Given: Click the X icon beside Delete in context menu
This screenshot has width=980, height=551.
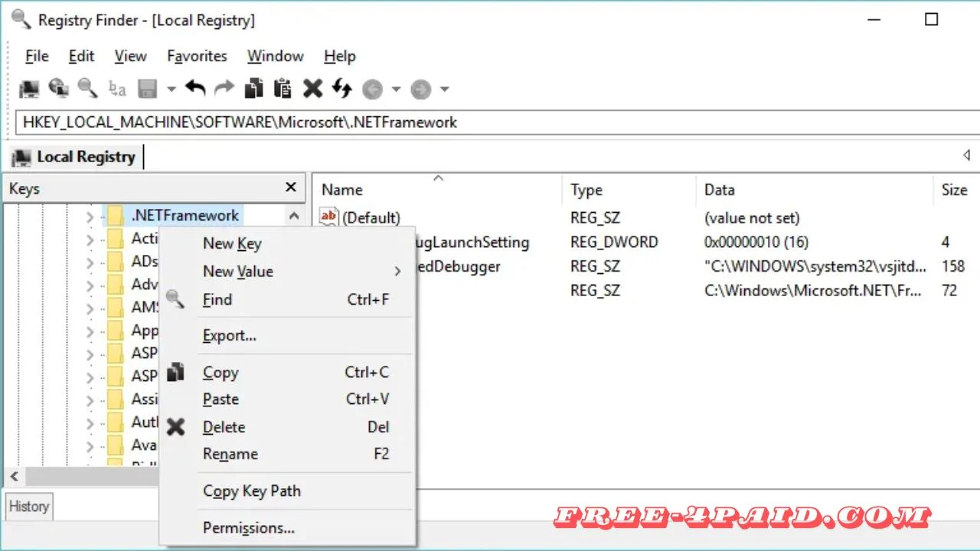Looking at the screenshot, I should (x=175, y=426).
